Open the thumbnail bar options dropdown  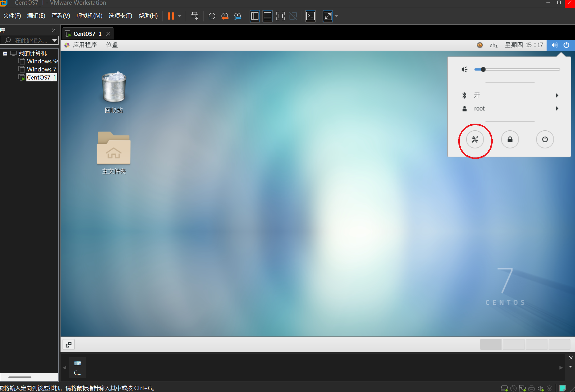click(571, 367)
